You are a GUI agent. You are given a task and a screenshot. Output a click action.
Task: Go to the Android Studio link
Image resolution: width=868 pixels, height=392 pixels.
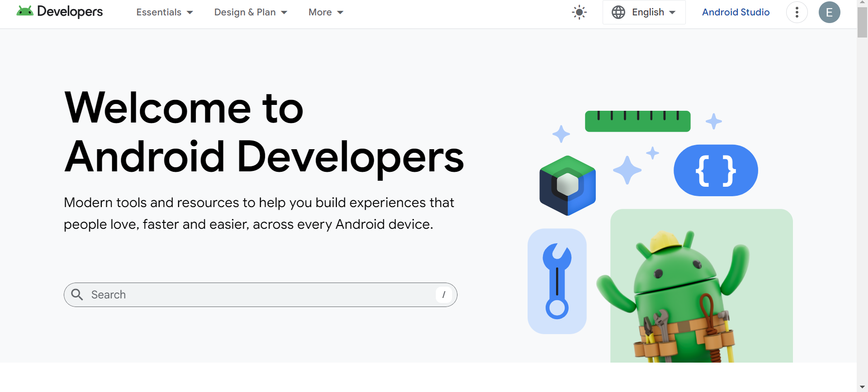[x=736, y=12]
